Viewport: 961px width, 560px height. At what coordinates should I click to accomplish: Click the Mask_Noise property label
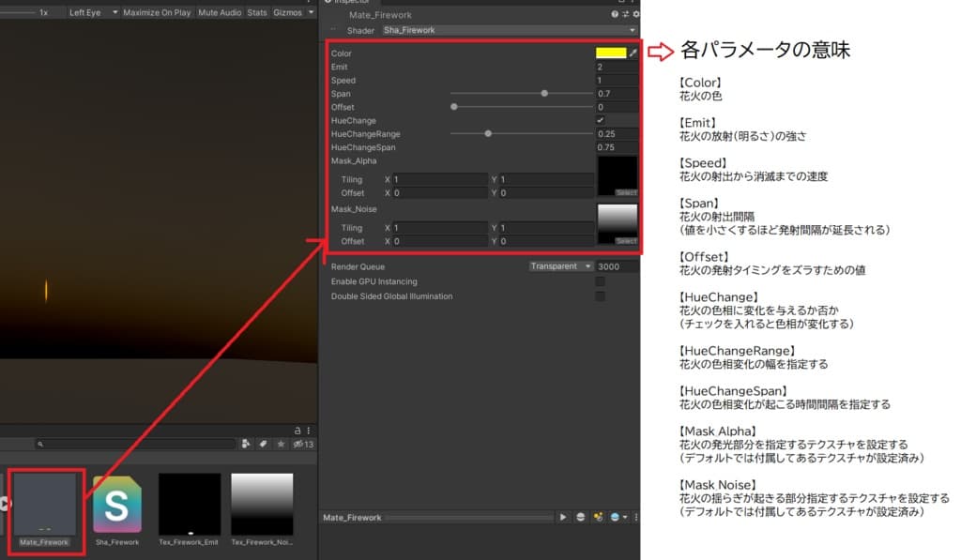pos(354,209)
